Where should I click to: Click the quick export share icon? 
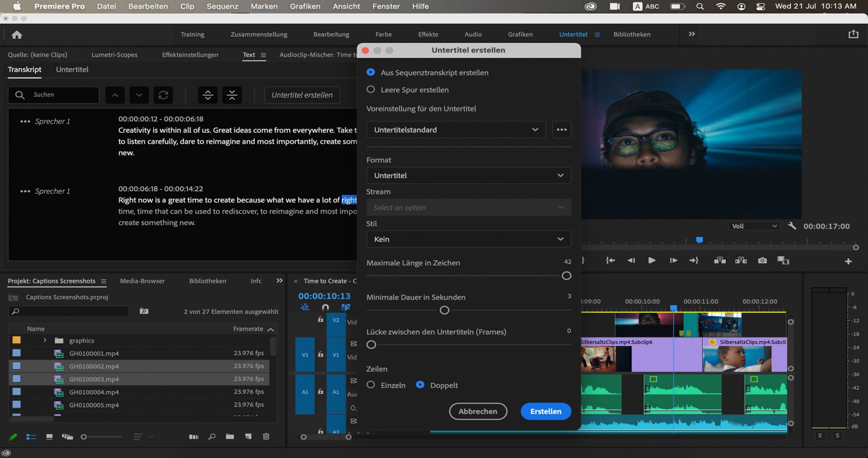(853, 34)
